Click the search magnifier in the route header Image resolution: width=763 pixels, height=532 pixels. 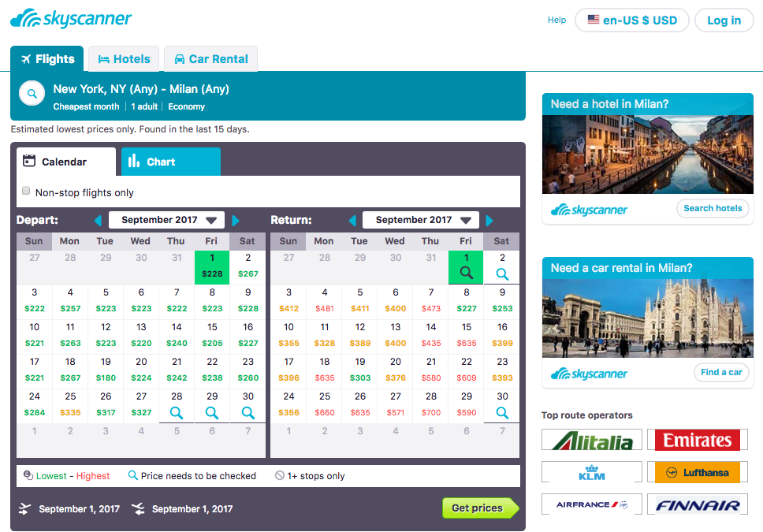pos(32,94)
